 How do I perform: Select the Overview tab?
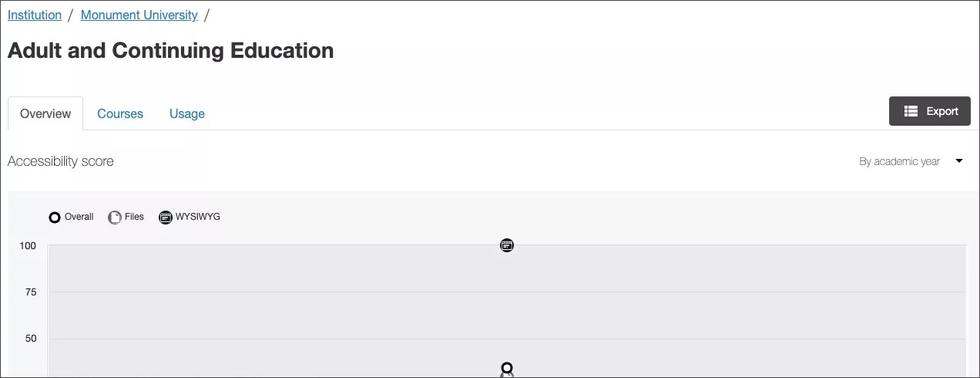pyautogui.click(x=45, y=113)
